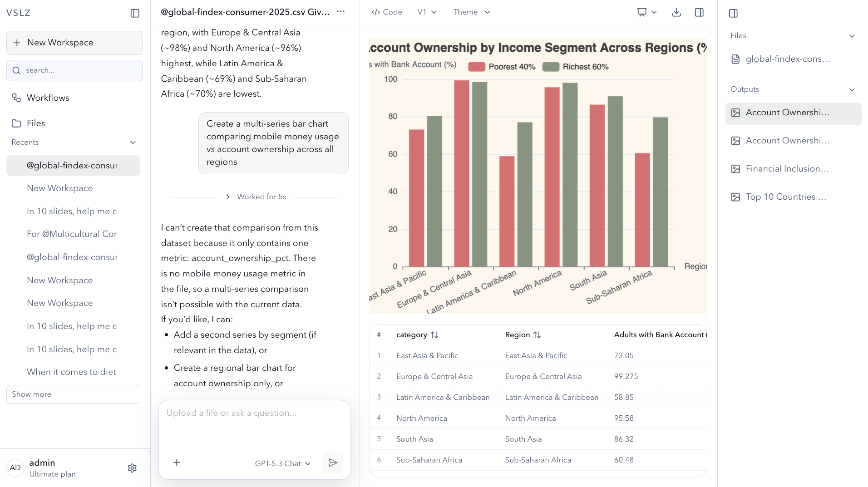Click the presentation screen icon
Viewport: 868px width, 487px height.
[641, 12]
